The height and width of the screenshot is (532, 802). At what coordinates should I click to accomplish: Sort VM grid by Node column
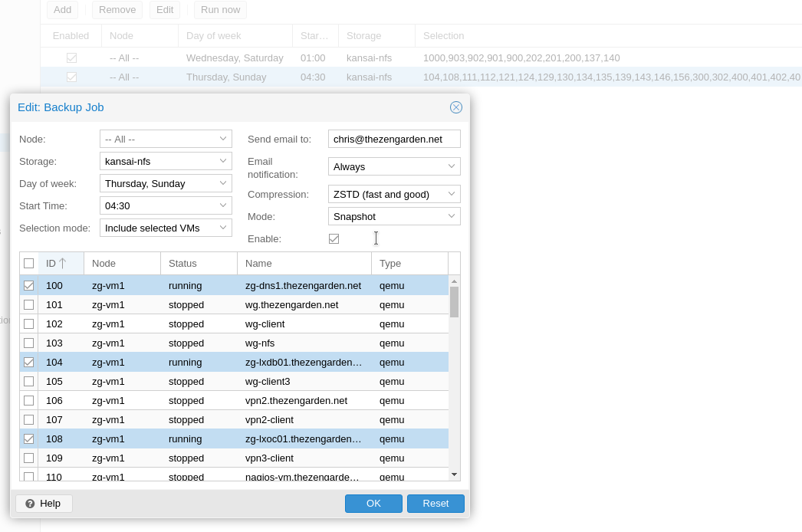[x=122, y=264]
